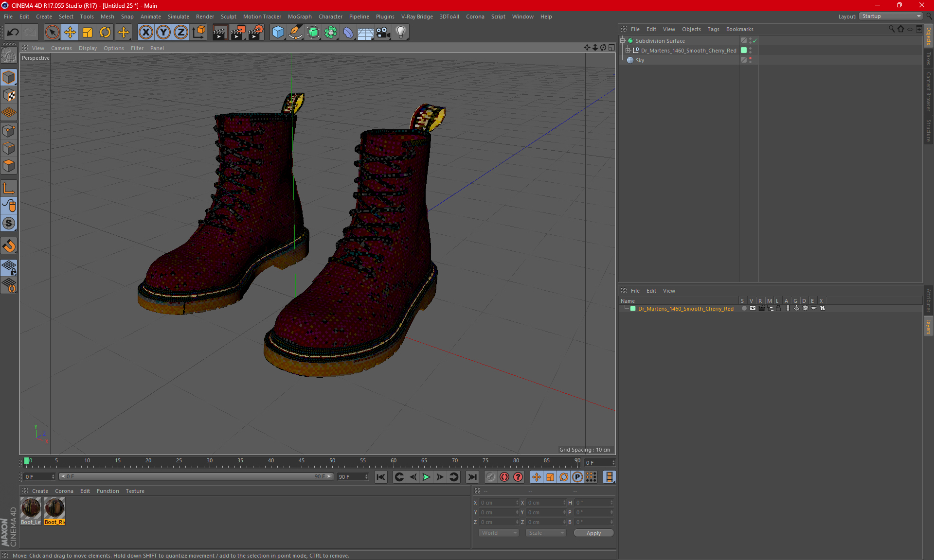The image size is (934, 560).
Task: Open the Layout Startup dropdown
Action: (x=891, y=16)
